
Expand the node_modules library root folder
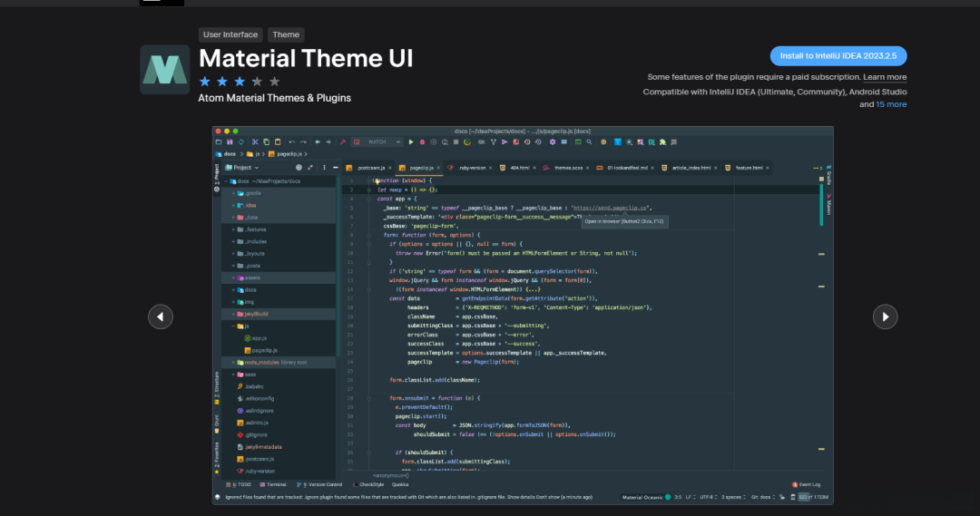[x=232, y=362]
